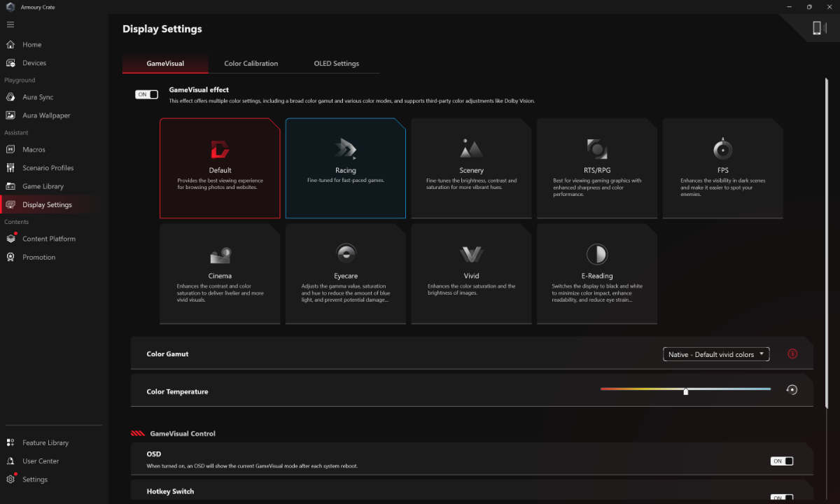Click the User Center icon

tap(10, 461)
